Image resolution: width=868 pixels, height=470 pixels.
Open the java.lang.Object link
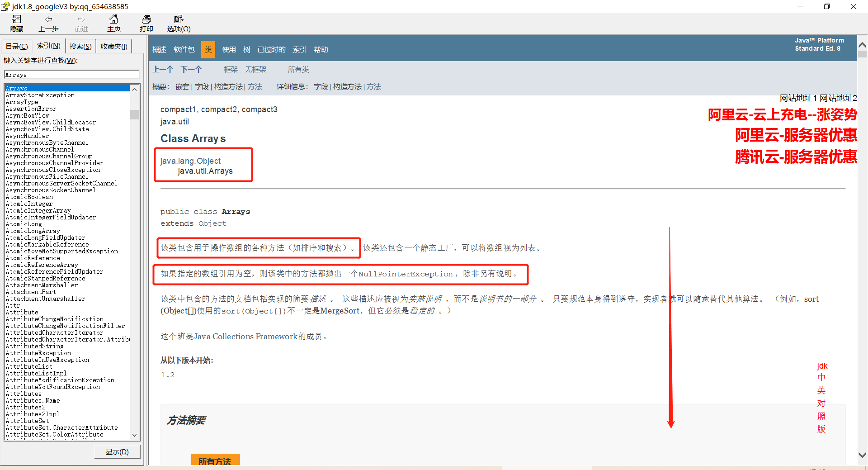(190, 161)
